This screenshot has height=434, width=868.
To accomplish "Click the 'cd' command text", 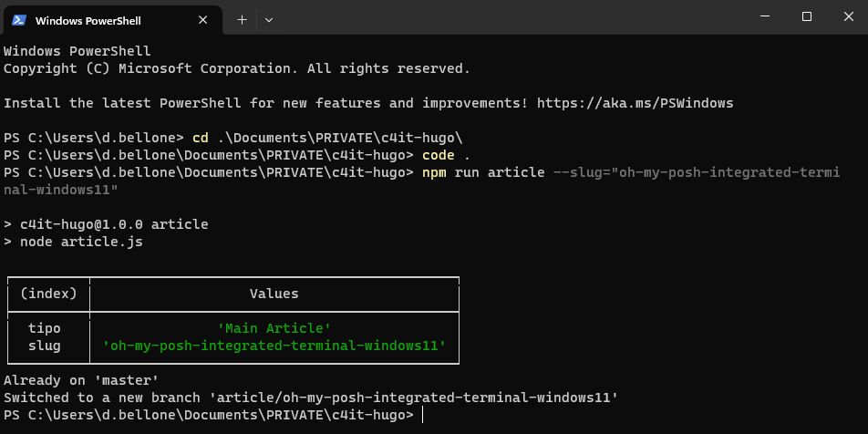I will point(200,138).
